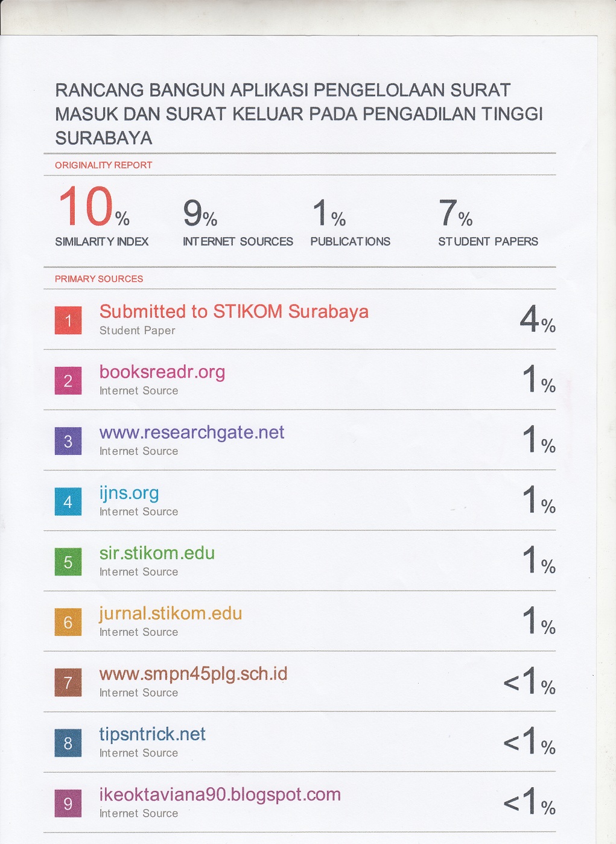Click the red number 1 source badge
Image resolution: width=616 pixels, height=844 pixels.
point(68,320)
